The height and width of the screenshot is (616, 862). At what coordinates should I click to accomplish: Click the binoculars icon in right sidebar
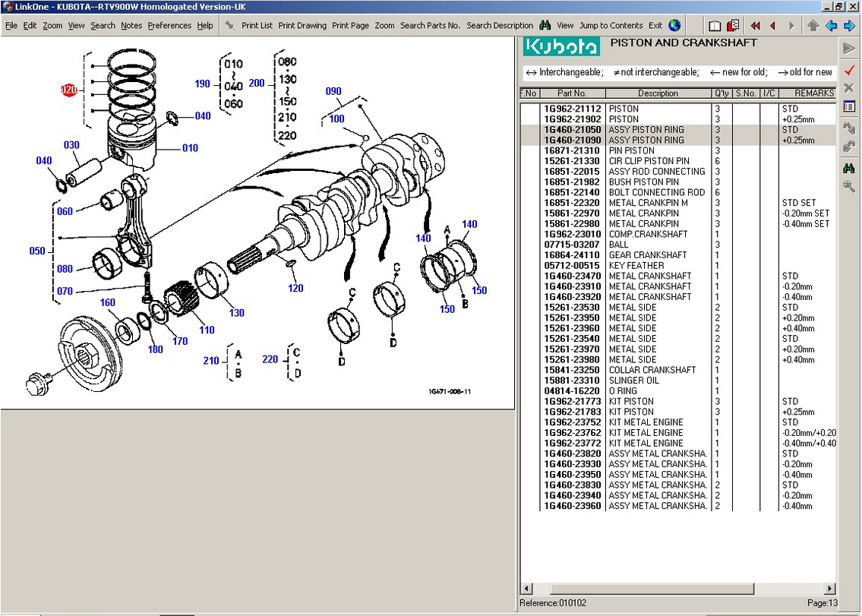point(849,169)
